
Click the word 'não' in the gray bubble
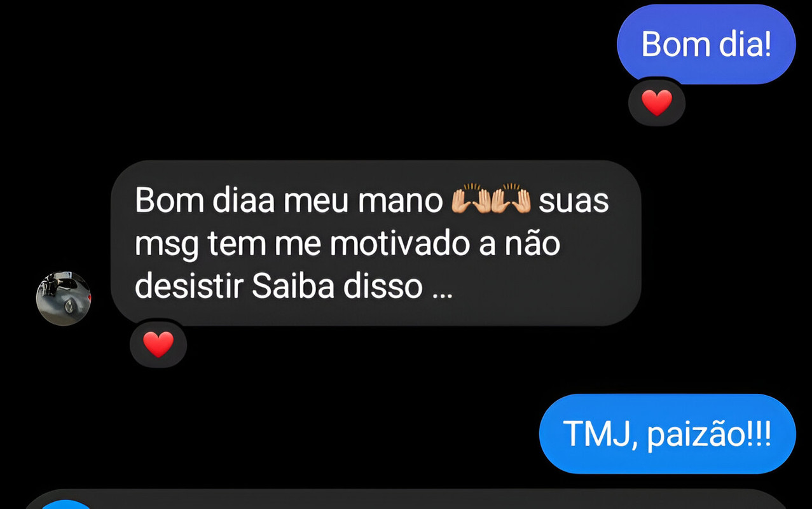pos(532,244)
